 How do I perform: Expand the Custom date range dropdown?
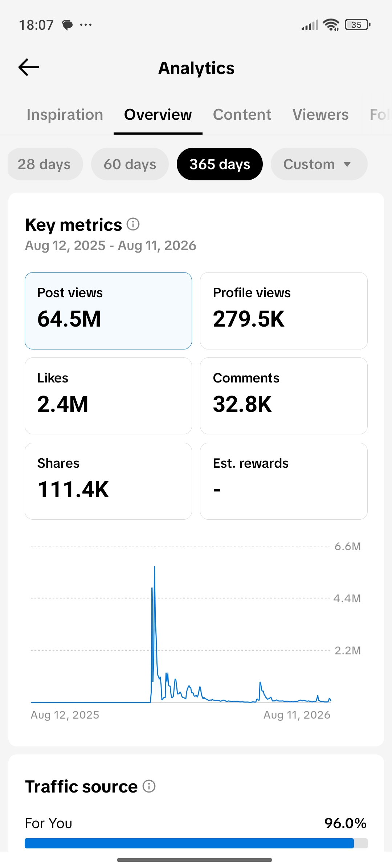319,164
